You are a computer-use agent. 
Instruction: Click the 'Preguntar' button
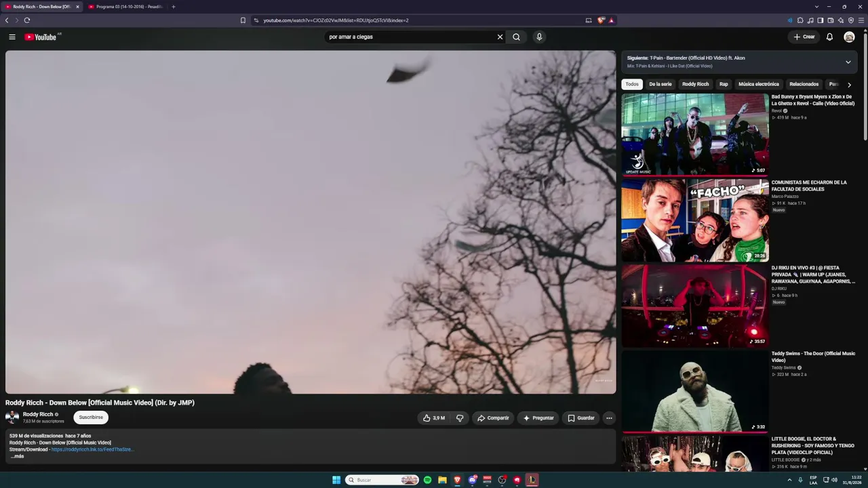click(x=538, y=418)
